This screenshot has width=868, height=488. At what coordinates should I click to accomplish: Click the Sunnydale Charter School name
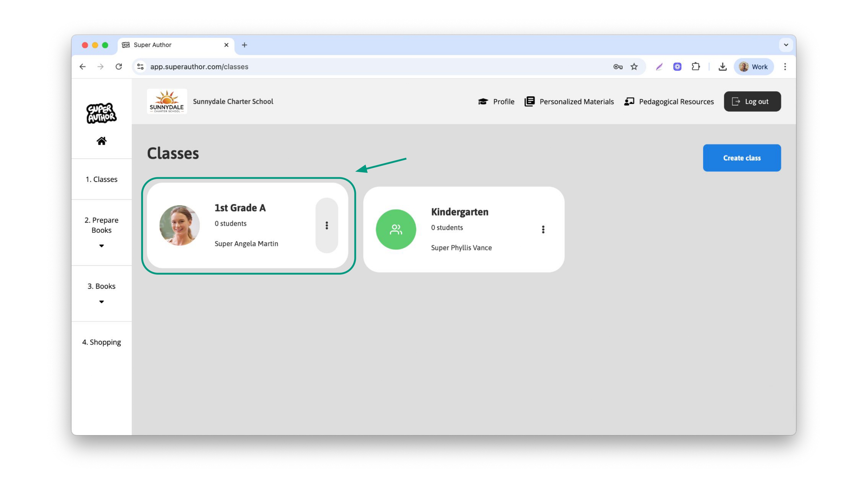pyautogui.click(x=233, y=101)
